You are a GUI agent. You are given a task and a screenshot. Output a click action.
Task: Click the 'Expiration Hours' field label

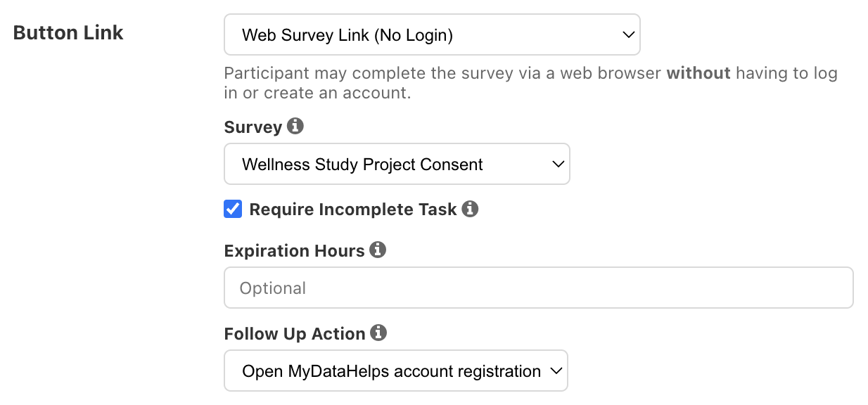click(294, 251)
